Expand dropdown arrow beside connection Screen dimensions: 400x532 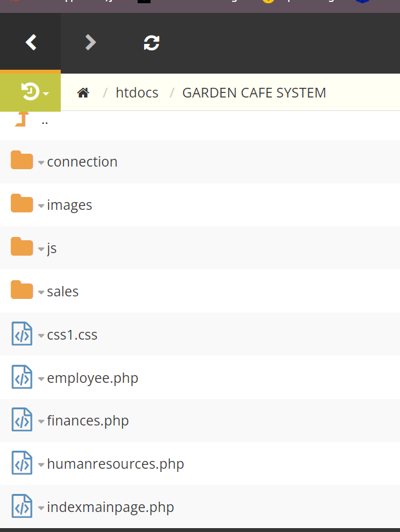(41, 163)
